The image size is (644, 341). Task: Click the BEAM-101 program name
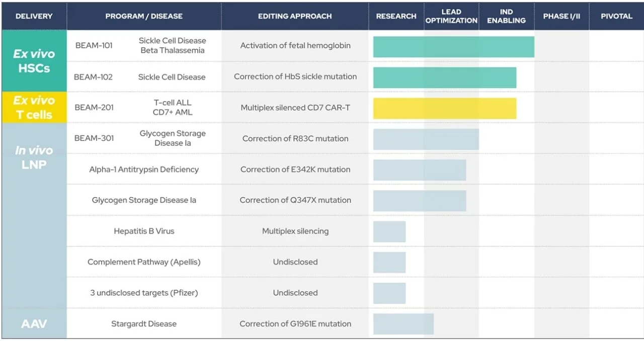point(94,45)
